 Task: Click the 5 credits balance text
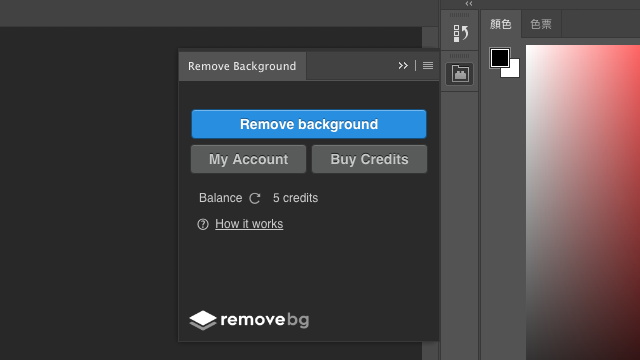[x=296, y=198]
